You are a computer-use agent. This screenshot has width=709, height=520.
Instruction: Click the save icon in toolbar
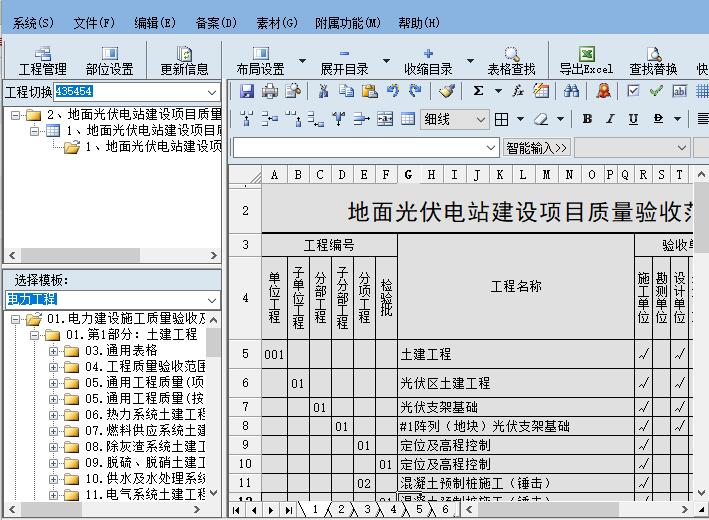pos(247,91)
